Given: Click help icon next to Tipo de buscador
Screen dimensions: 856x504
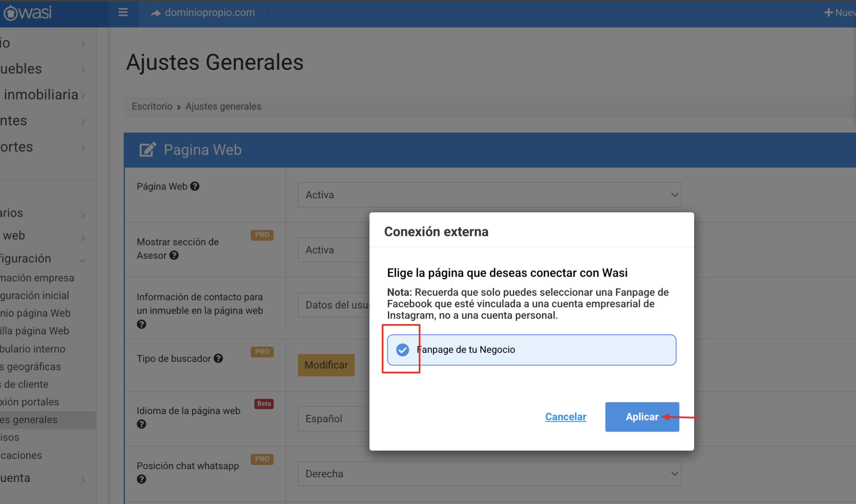Looking at the screenshot, I should [218, 358].
